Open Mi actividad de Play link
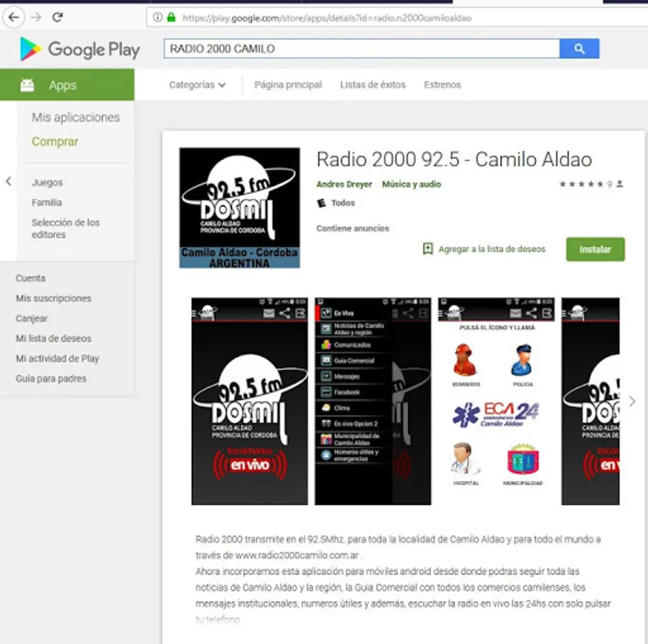This screenshot has width=648, height=644. [57, 358]
